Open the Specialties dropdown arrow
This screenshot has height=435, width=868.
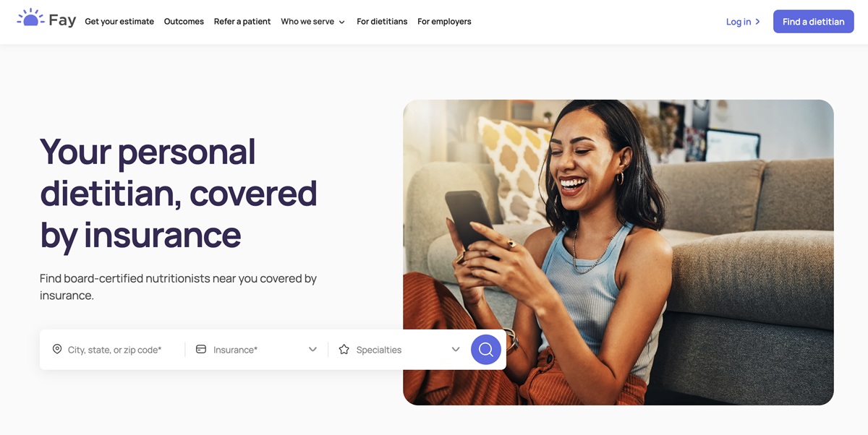tap(456, 349)
